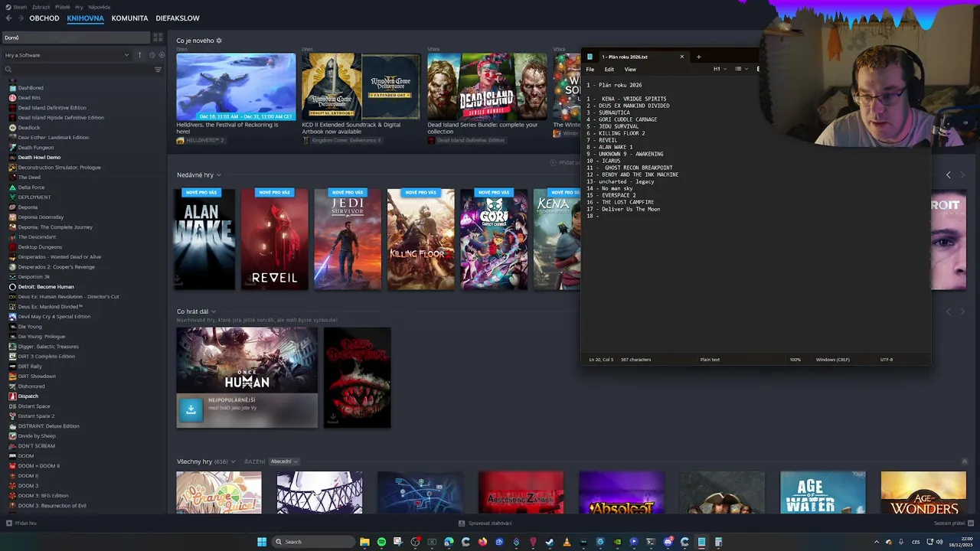
Task: Open the Nápověda menu in Steam
Action: click(x=100, y=7)
